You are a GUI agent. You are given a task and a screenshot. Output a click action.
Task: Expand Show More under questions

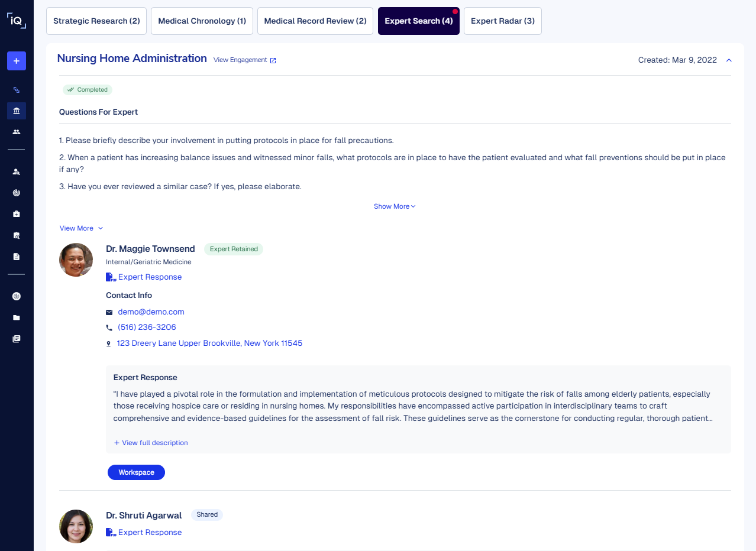(x=395, y=206)
